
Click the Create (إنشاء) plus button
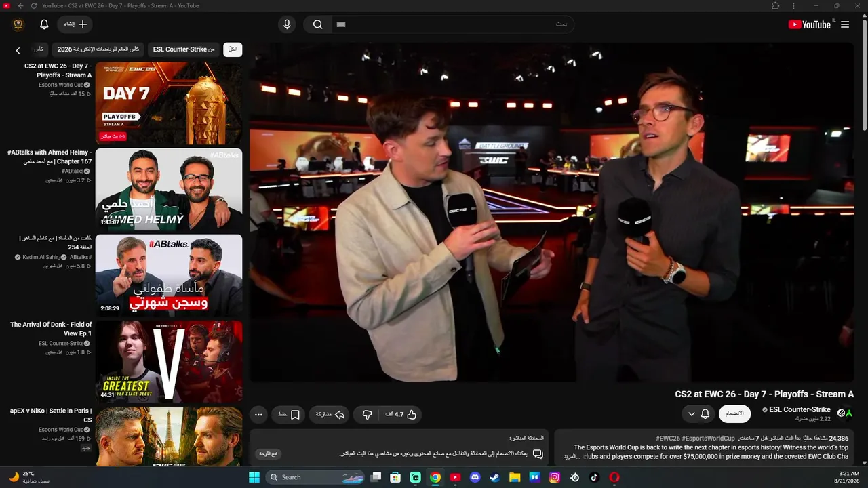(75, 24)
